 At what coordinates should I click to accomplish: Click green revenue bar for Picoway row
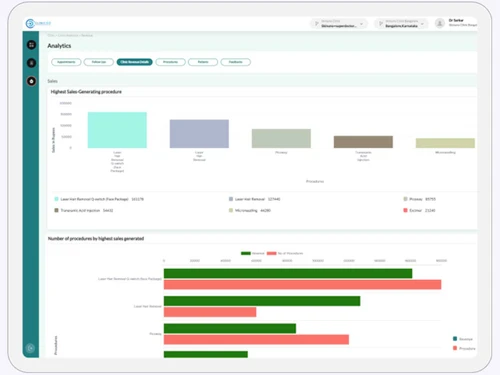coord(230,328)
